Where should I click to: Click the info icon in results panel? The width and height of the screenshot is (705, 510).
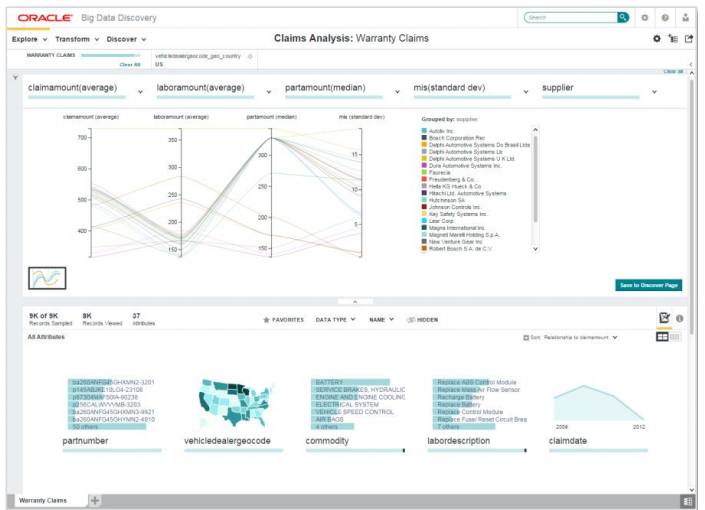pos(680,318)
